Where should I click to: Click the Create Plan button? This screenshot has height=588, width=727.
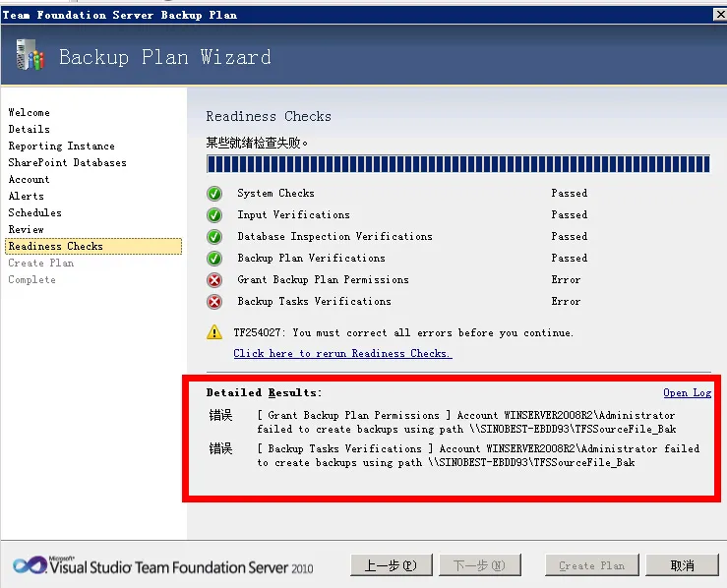(x=592, y=565)
